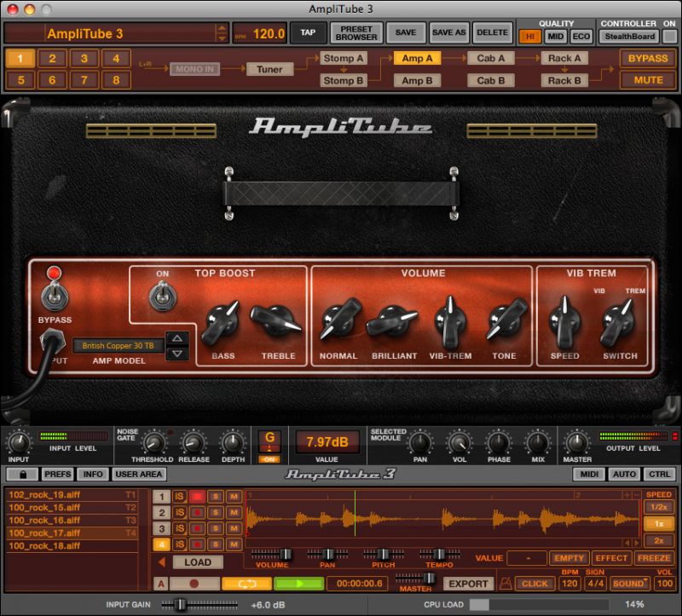
Task: Open the Tuner module
Action: [269, 69]
